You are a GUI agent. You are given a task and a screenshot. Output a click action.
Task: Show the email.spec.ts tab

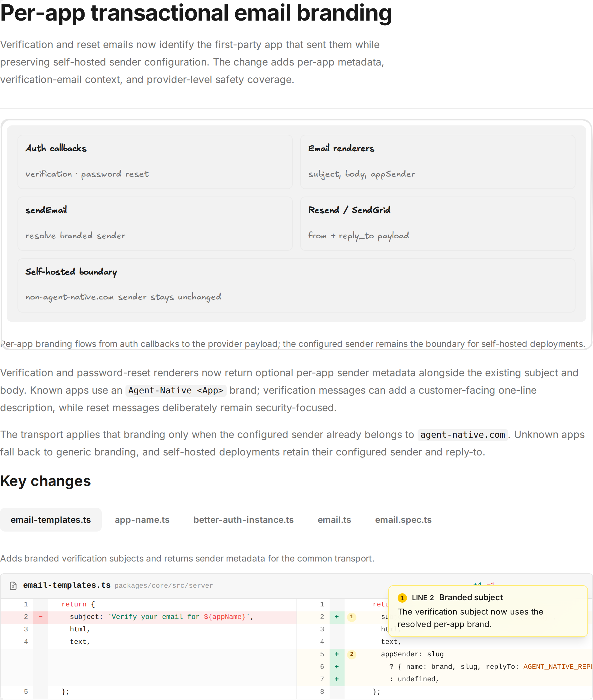(403, 519)
